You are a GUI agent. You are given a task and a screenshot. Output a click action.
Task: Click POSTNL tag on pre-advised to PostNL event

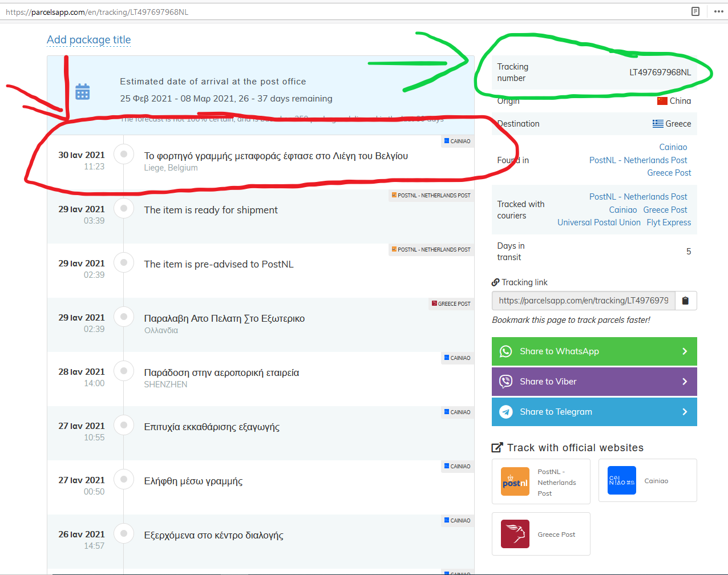[x=431, y=249]
